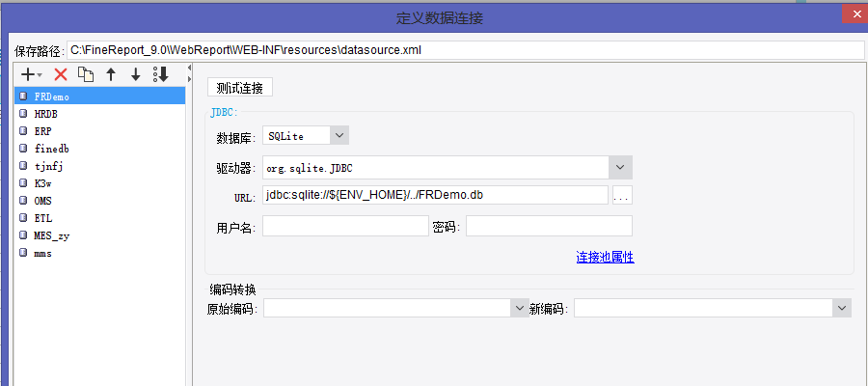Move the selected connection up with the arrow
868x386 pixels.
tap(111, 74)
